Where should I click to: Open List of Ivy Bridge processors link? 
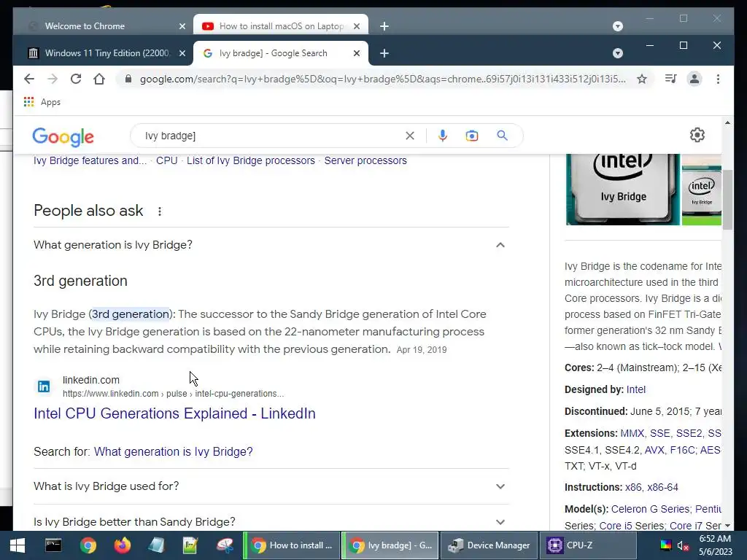[x=251, y=160]
